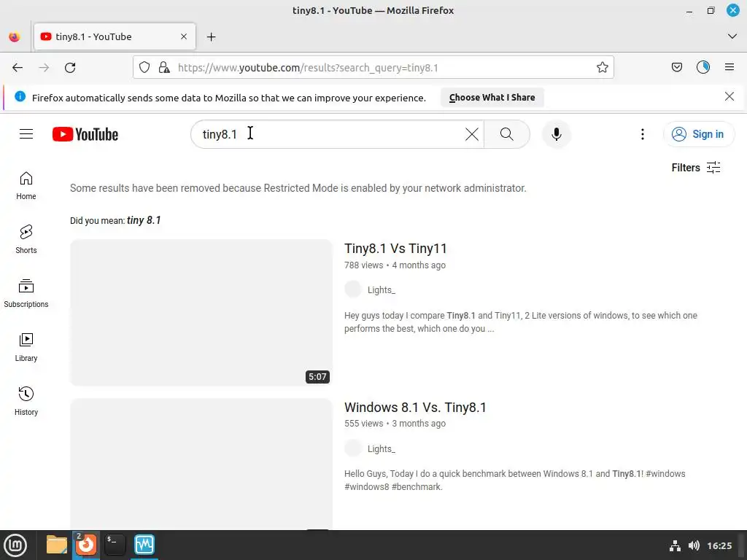The width and height of the screenshot is (747, 560).
Task: Click the Firefox taskbar icon
Action: [x=86, y=545]
